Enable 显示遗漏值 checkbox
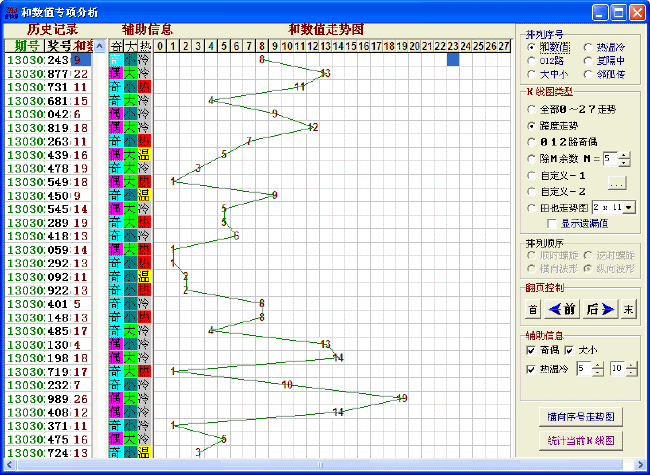Image resolution: width=650 pixels, height=475 pixels. [x=551, y=223]
